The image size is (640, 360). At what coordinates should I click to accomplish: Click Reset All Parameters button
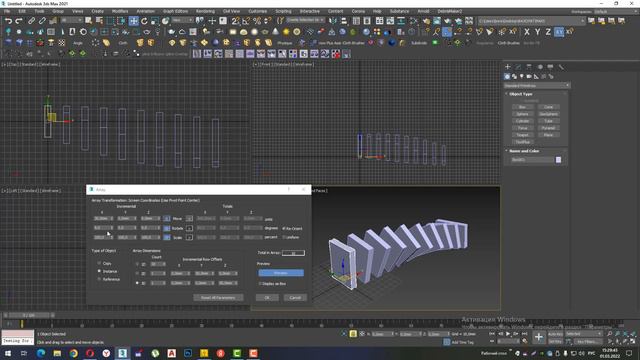point(218,298)
